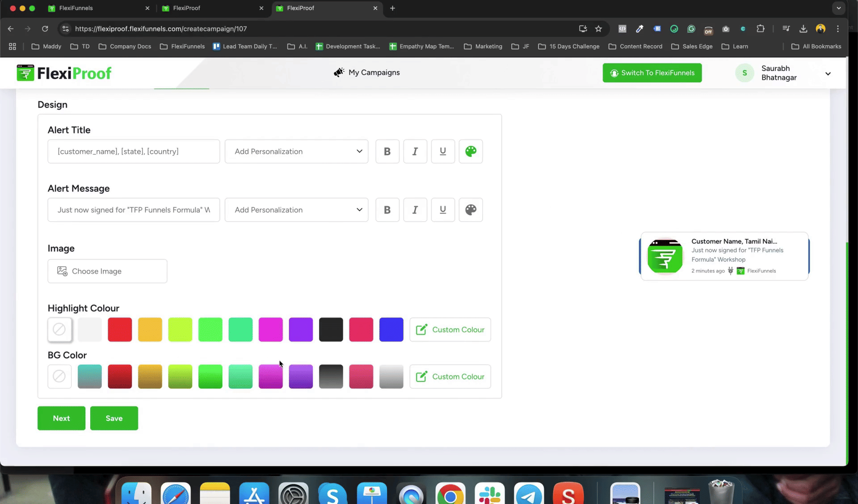The width and height of the screenshot is (858, 504).
Task: Toggle underline for Alert Message
Action: tap(442, 210)
